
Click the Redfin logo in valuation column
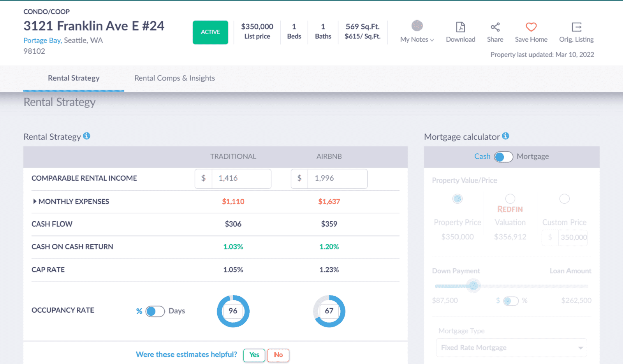510,209
